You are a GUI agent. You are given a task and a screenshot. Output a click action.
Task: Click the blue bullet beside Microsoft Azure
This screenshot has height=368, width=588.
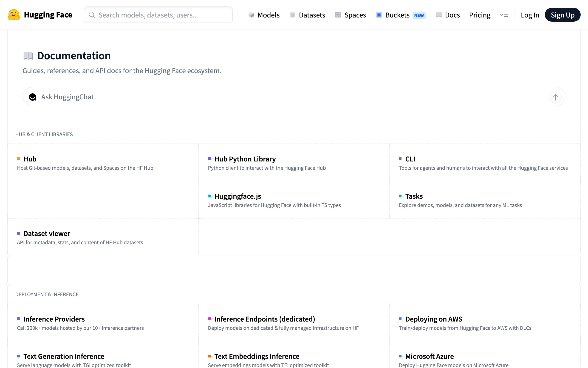click(400, 356)
